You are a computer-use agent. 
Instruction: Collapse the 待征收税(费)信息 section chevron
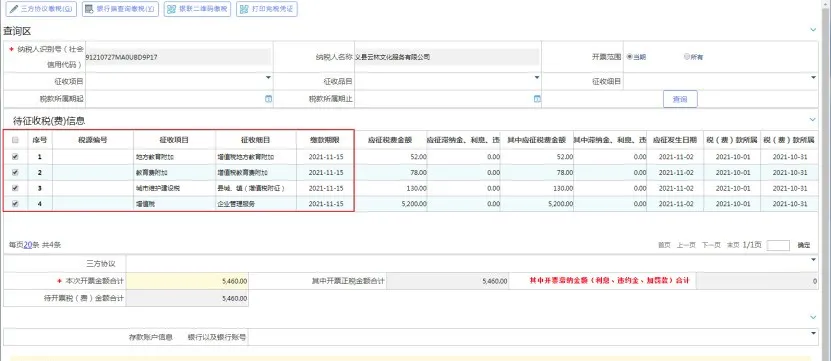coord(813,120)
